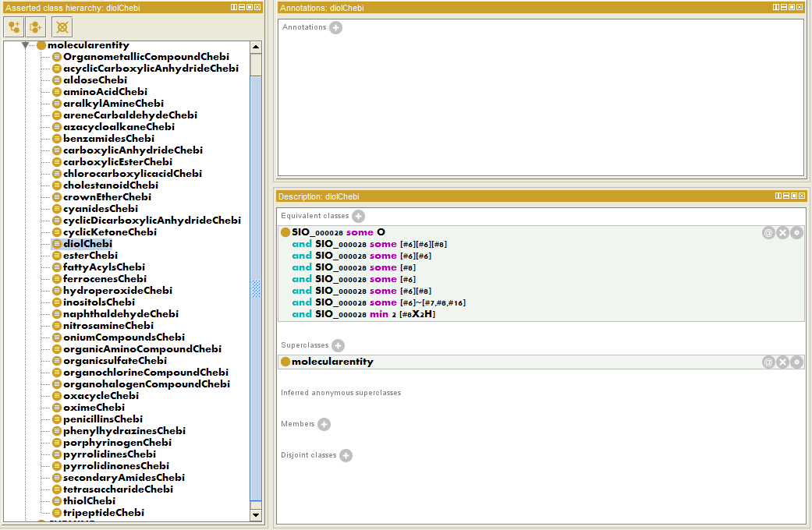Image resolution: width=812 pixels, height=530 pixels.
Task: Select pyrrolidinesChebi class
Action: point(109,454)
